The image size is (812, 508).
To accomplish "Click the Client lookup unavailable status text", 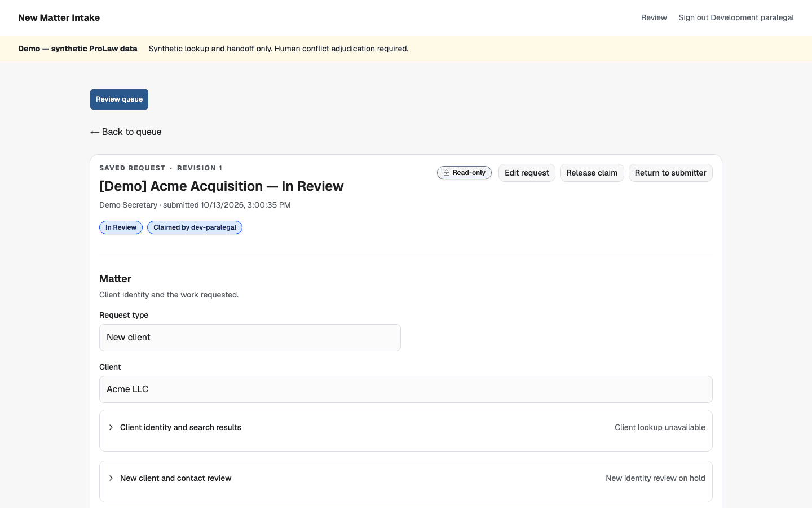I will [x=660, y=427].
